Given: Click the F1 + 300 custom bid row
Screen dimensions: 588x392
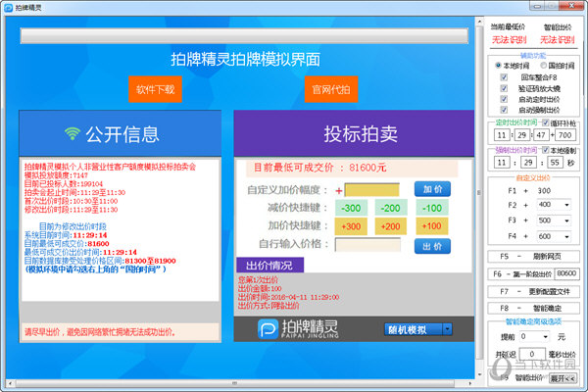Looking at the screenshot, I should [529, 190].
